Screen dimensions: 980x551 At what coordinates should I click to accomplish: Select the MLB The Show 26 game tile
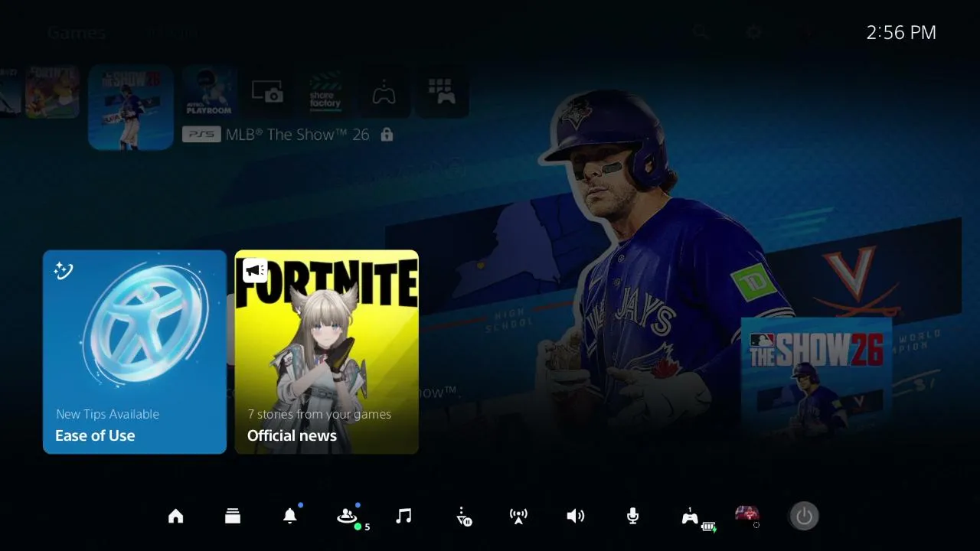pos(131,107)
